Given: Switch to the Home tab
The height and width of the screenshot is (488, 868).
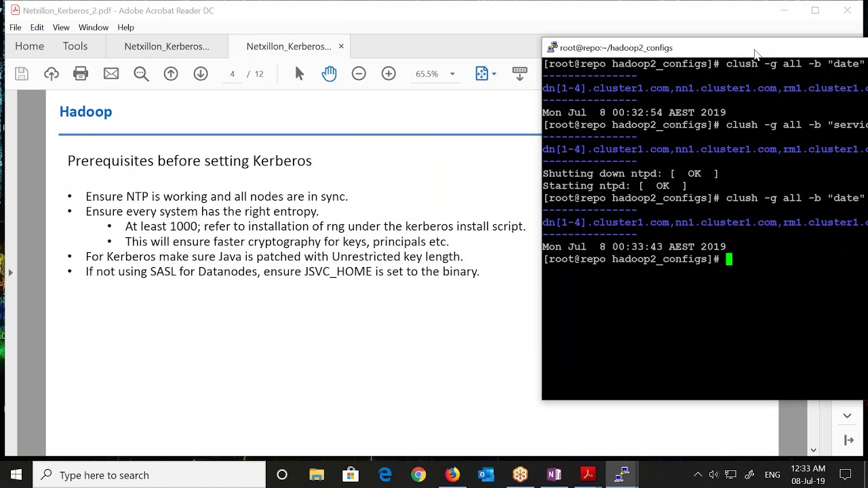Looking at the screenshot, I should [x=29, y=46].
